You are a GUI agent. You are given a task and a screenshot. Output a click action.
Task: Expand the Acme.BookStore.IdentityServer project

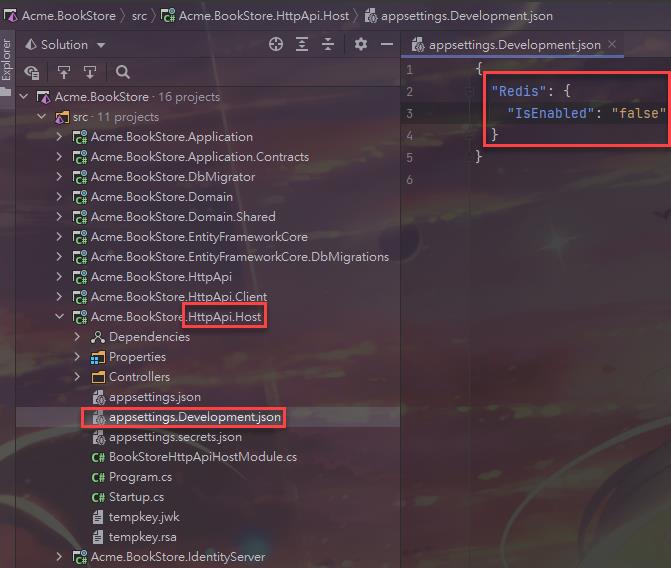click(x=59, y=557)
